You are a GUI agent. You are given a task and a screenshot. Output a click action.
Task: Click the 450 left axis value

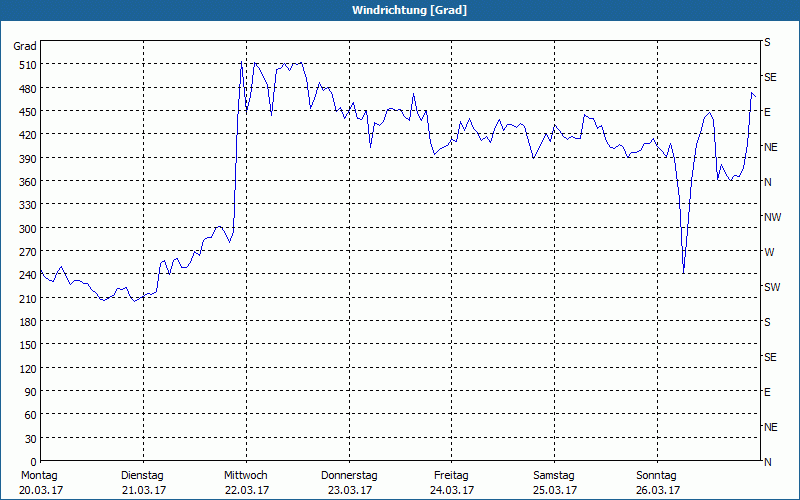29,112
